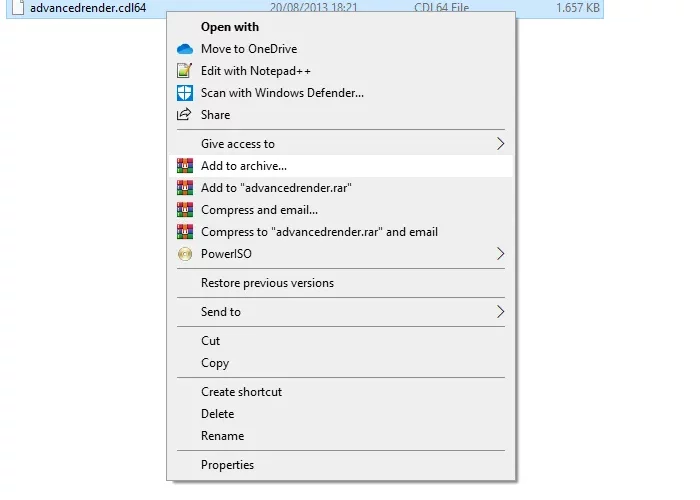Click the OneDrive cloud icon
Image resolution: width=700 pixels, height=500 pixels.
pos(185,49)
